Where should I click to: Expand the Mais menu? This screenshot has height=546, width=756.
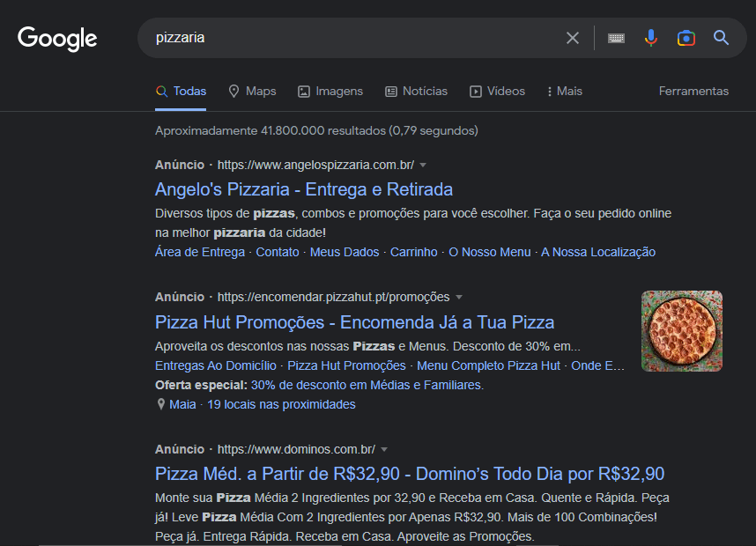(565, 91)
